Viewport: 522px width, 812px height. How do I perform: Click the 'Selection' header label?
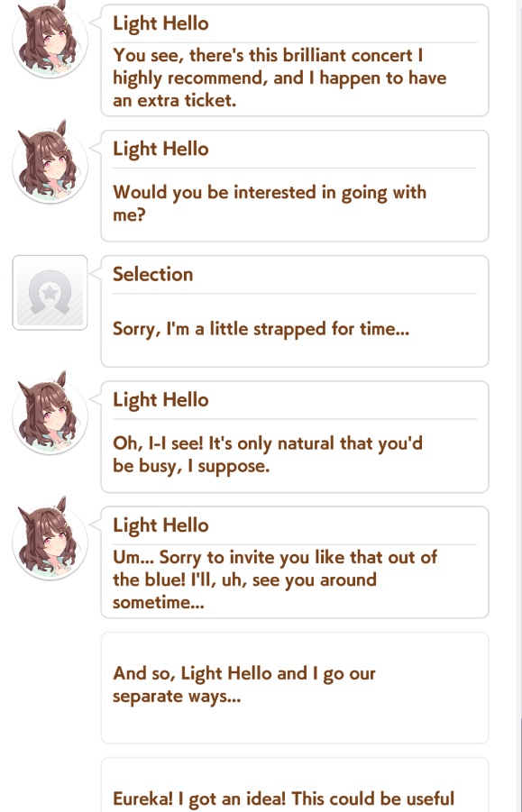point(152,274)
